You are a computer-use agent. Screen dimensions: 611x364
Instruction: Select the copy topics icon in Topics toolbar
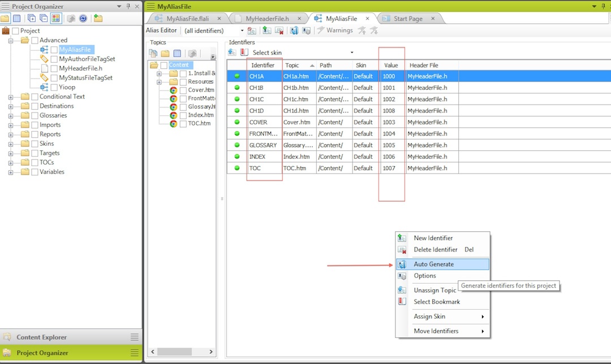pyautogui.click(x=153, y=53)
